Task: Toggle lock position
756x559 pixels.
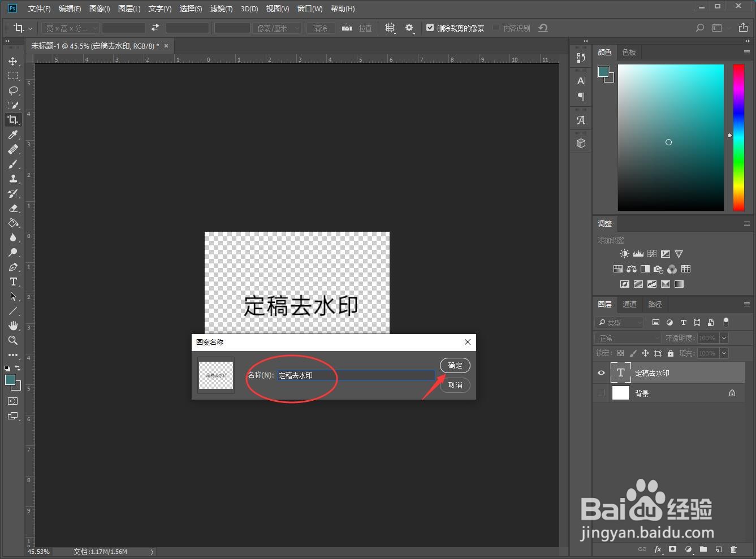Action: (645, 353)
